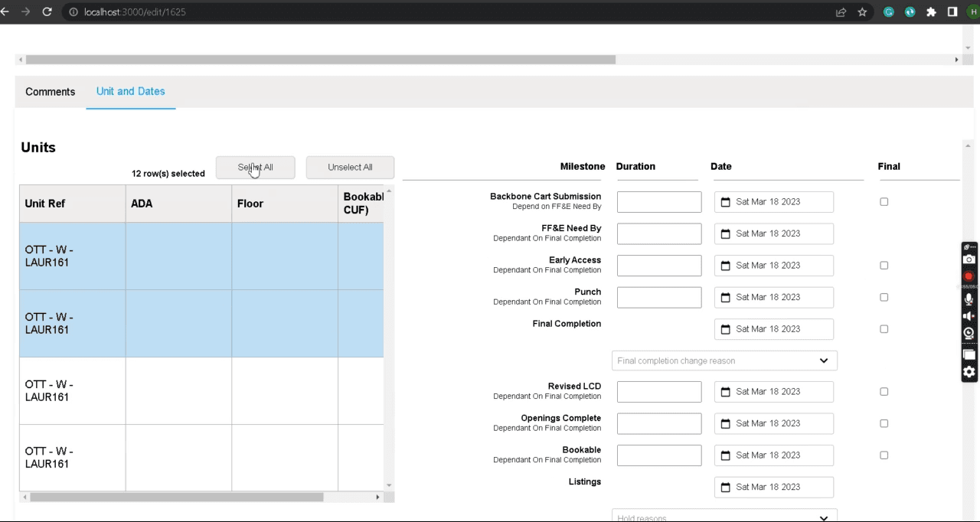Focus Duration field for Bookable
980x522 pixels.
coord(659,455)
